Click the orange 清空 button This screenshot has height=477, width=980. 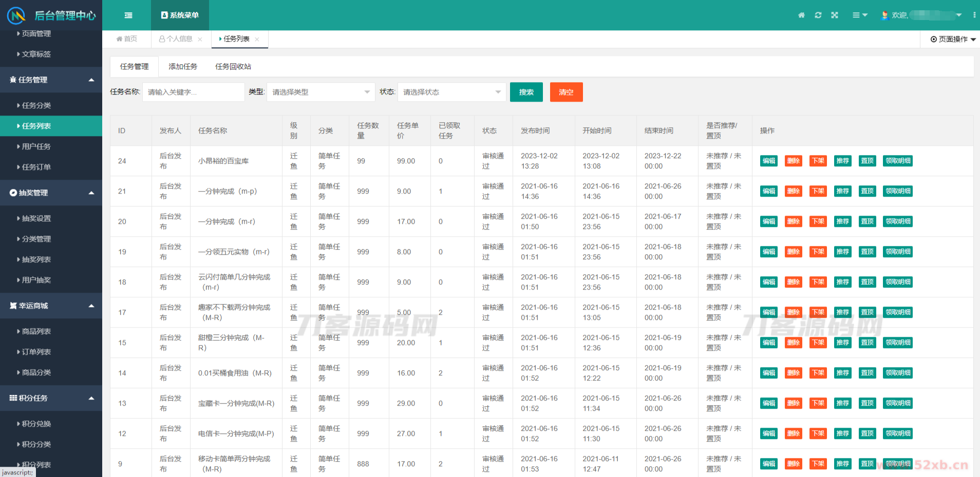point(566,92)
